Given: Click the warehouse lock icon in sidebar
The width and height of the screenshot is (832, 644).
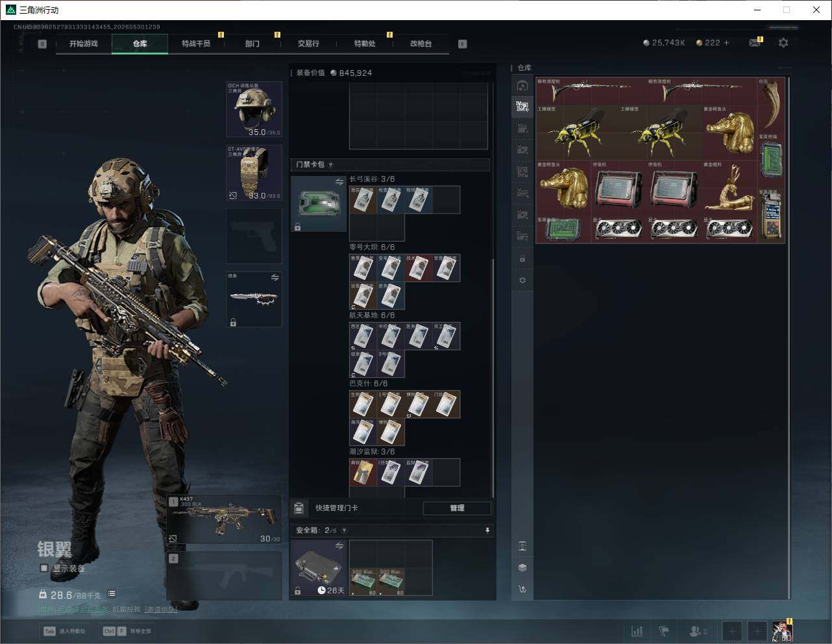Looking at the screenshot, I should point(522,259).
